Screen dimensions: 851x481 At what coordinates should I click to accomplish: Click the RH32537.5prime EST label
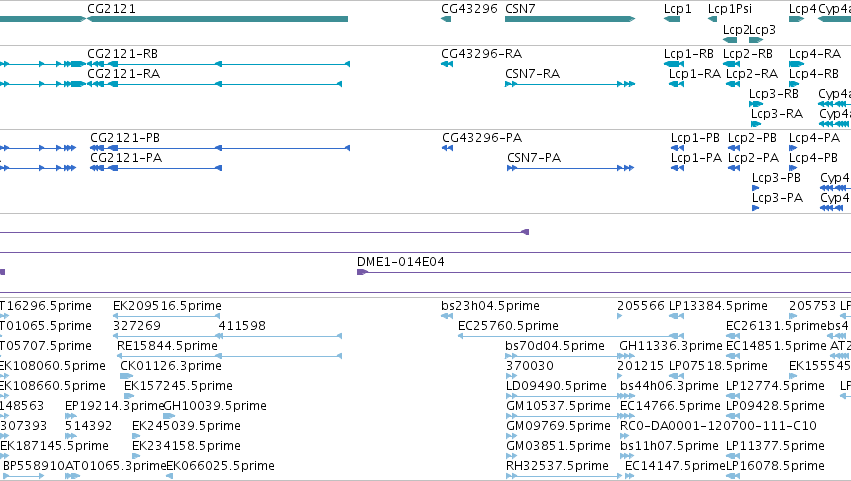tap(557, 467)
